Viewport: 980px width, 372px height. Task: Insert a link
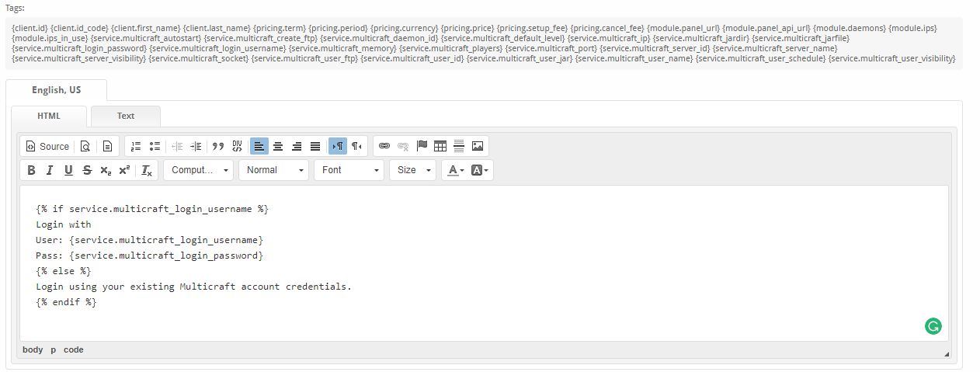[384, 146]
